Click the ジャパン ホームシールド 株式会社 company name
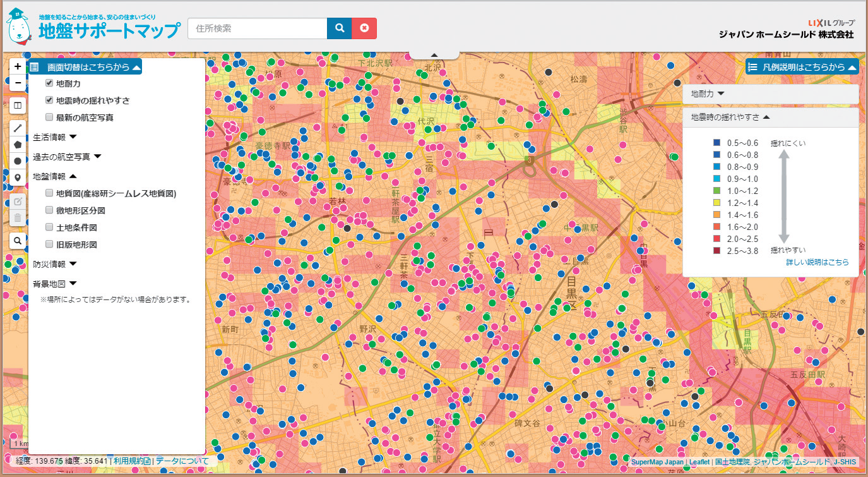Image resolution: width=868 pixels, height=477 pixels. point(786,35)
